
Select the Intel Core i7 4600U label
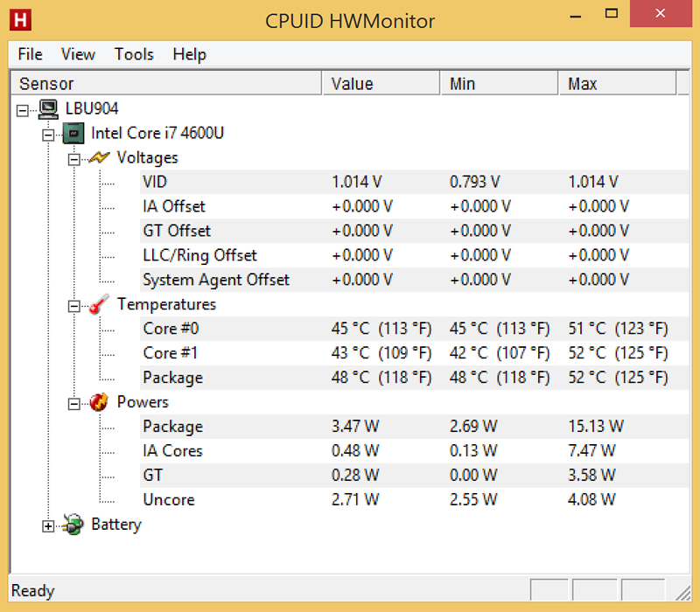click(157, 133)
